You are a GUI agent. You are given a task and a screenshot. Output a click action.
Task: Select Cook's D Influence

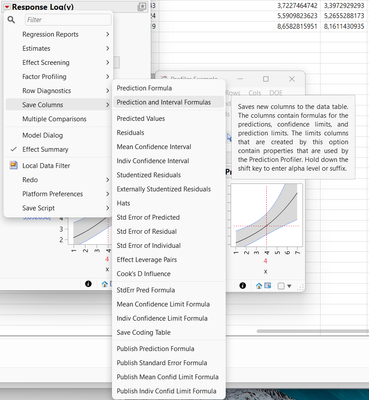pos(169,274)
